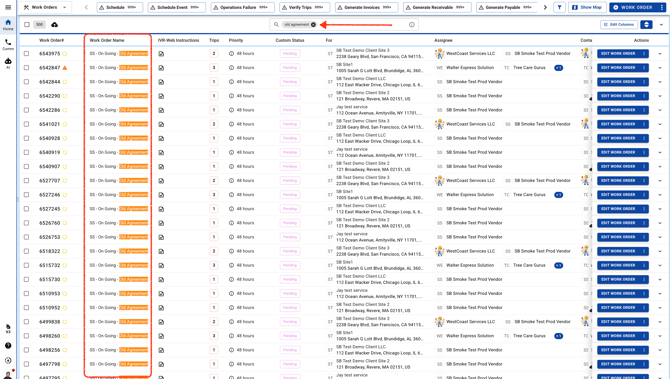Click Pending status in 6542844 row
670x379 pixels.
tap(290, 82)
